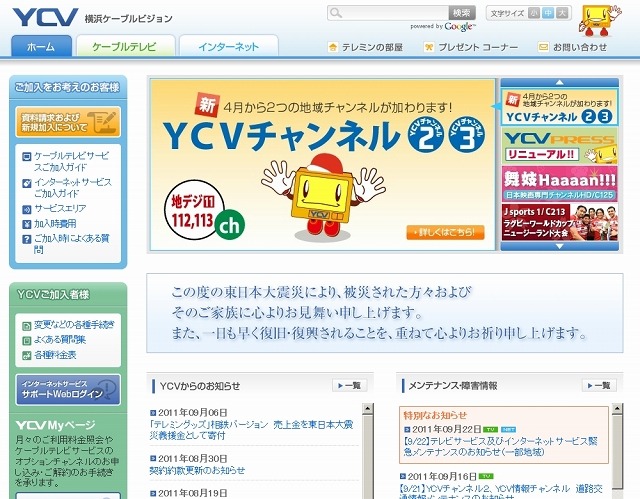Select YCV PRESS リニューアル thumbnail
640x499 pixels.
point(559,146)
